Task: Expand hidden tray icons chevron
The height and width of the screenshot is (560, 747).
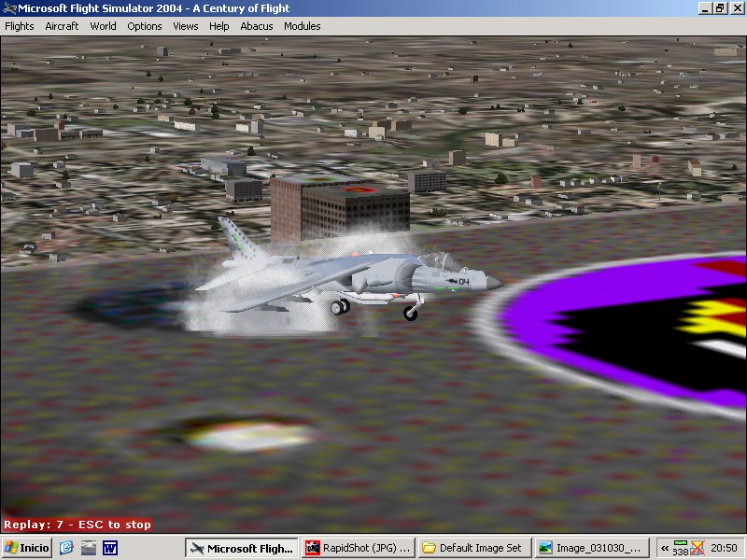Action: (x=665, y=549)
